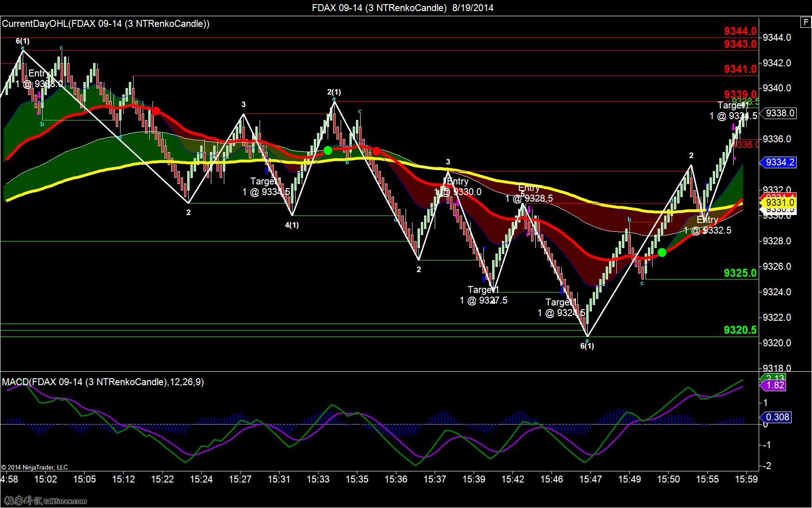
Task: Click the purple 1.82 MACD marker
Action: 774,386
